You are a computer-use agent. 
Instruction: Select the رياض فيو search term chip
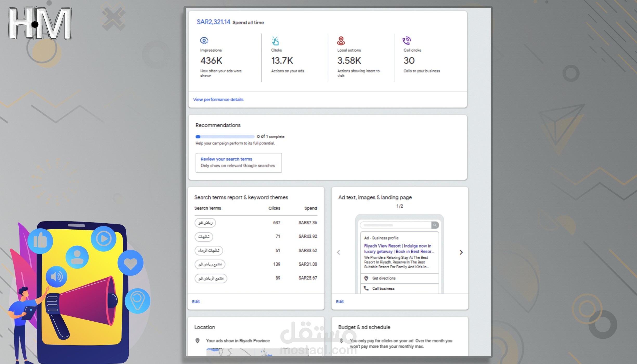click(205, 223)
